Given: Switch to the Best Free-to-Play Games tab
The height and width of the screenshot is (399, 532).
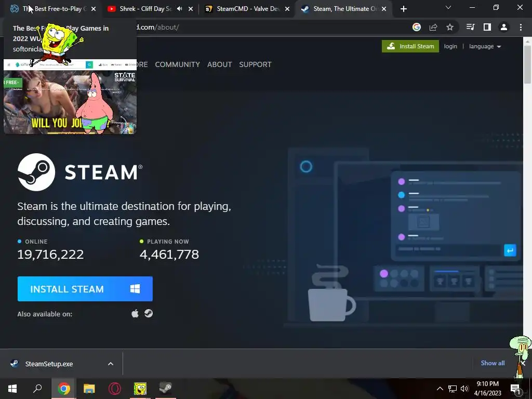Looking at the screenshot, I should click(51, 9).
